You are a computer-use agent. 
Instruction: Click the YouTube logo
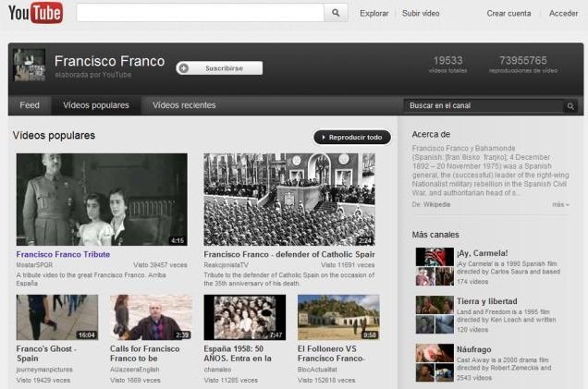click(35, 13)
